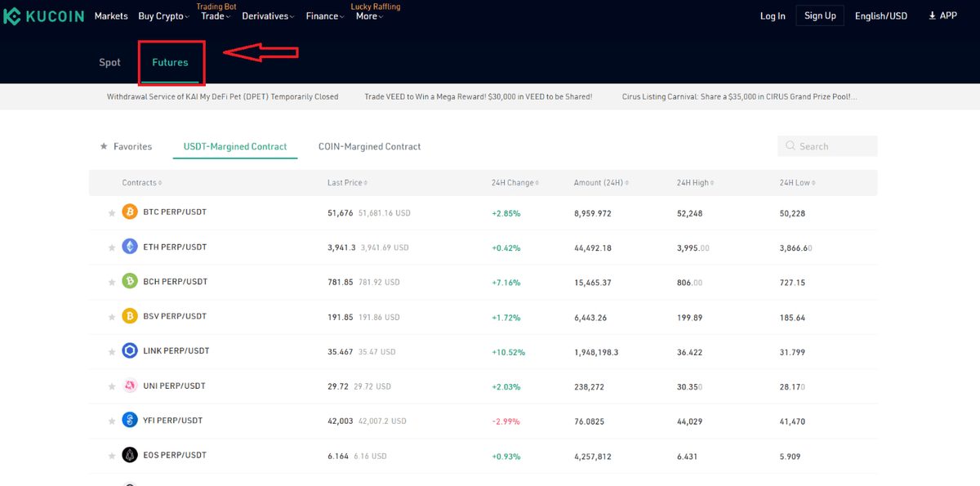Click the Sign Up button
The width and height of the screenshot is (980, 486).
click(820, 16)
